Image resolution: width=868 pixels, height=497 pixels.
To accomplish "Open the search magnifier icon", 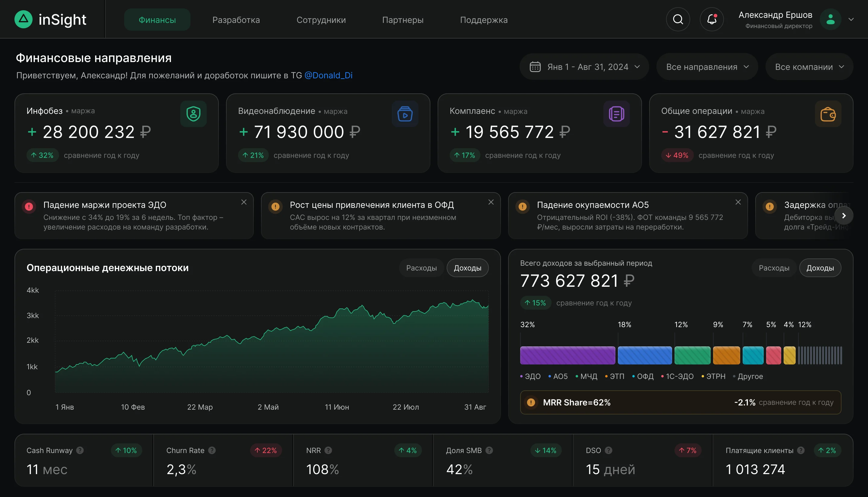I will tap(678, 20).
